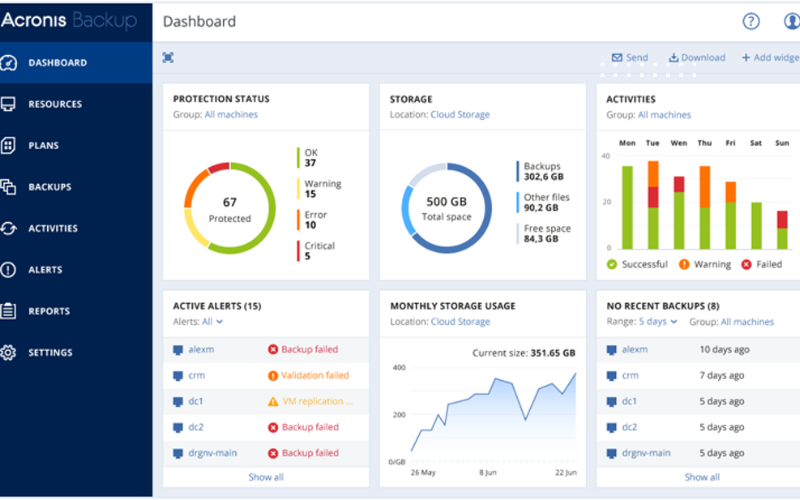Screen dimensions: 800x500
Task: Open the Alerts: All filter dropdown
Action: pos(213,322)
